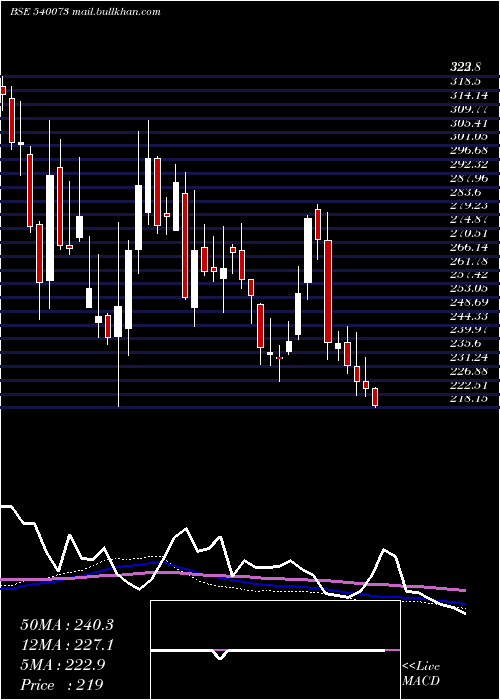Click the 309.77 price axis label
This screenshot has height=700, width=500.
click(x=469, y=109)
